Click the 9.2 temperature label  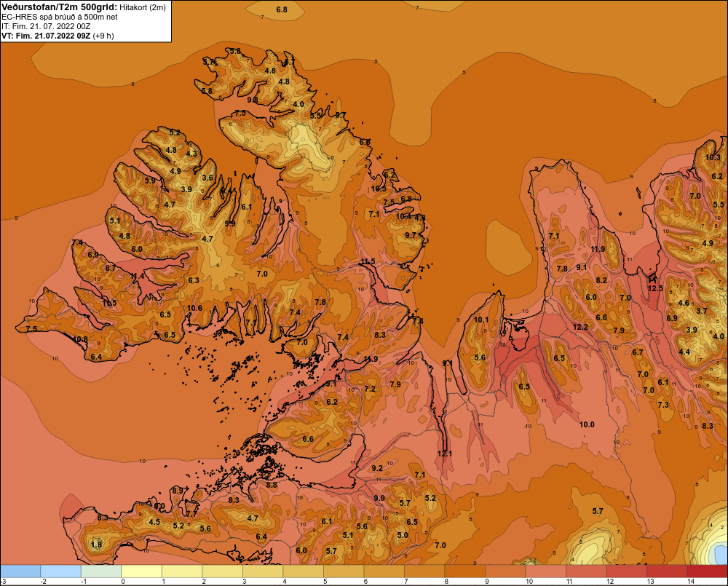click(x=377, y=468)
